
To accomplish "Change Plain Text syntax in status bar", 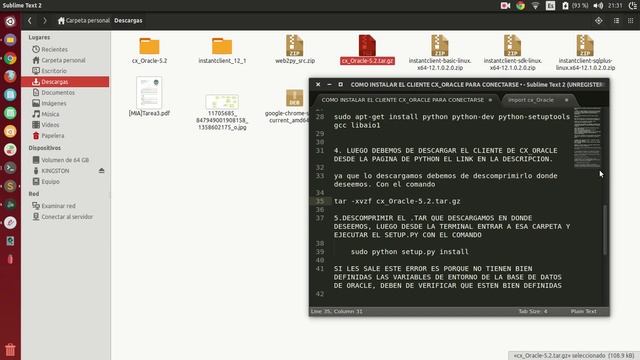I will 584,311.
